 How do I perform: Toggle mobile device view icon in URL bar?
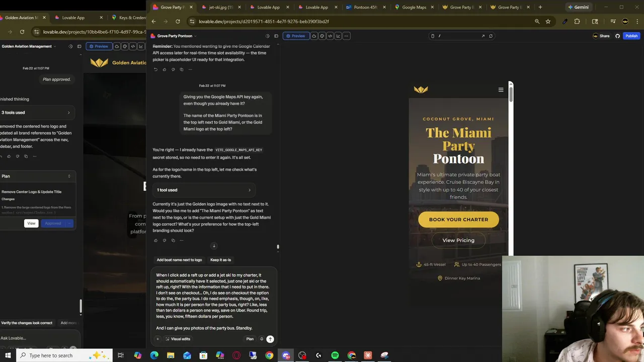point(433,36)
